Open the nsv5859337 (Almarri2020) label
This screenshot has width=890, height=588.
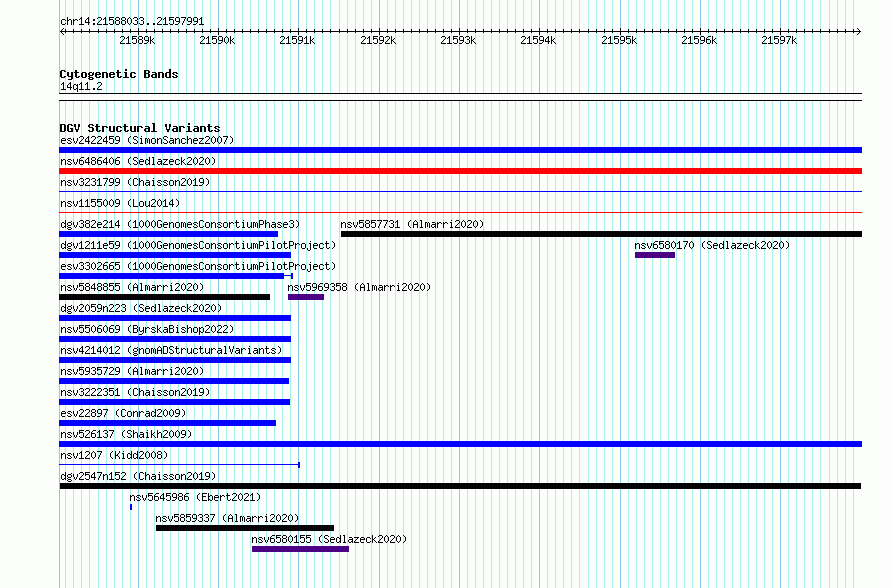227,518
